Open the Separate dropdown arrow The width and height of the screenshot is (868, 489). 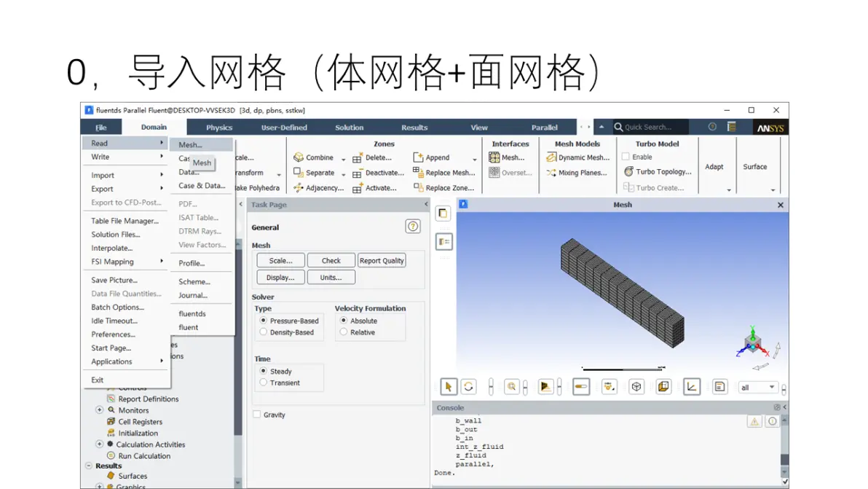343,174
